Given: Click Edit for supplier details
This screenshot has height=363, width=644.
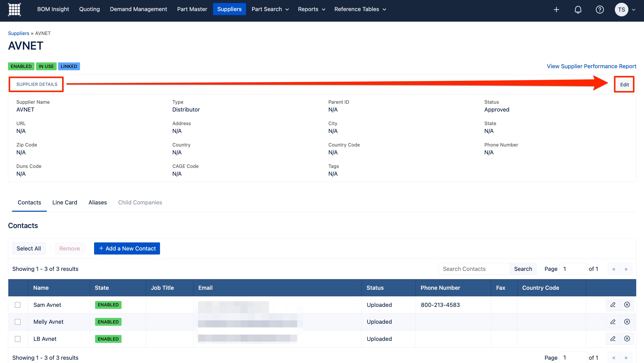Looking at the screenshot, I should pyautogui.click(x=624, y=85).
